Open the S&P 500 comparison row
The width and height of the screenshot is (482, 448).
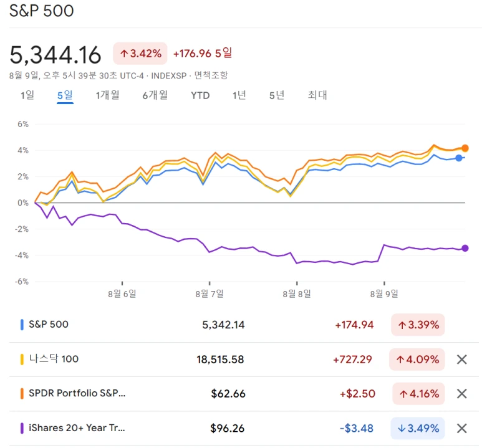(x=244, y=325)
